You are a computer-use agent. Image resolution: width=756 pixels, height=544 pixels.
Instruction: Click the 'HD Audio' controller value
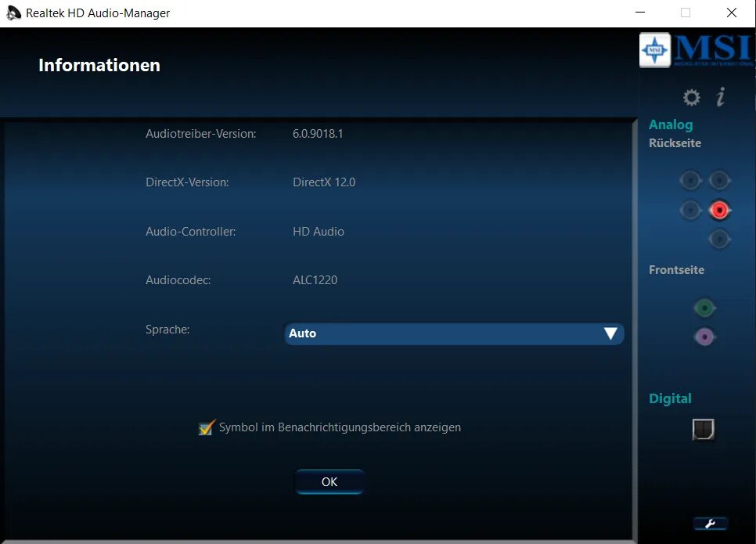319,232
